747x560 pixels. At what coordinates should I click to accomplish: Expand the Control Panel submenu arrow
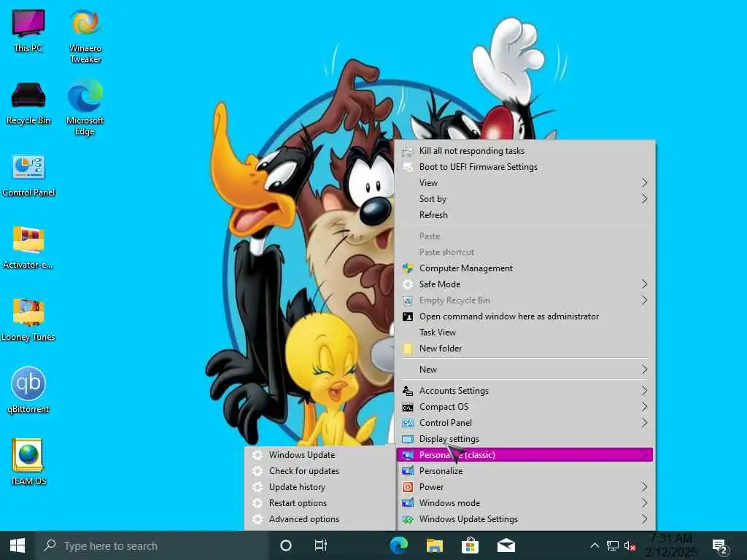(644, 423)
